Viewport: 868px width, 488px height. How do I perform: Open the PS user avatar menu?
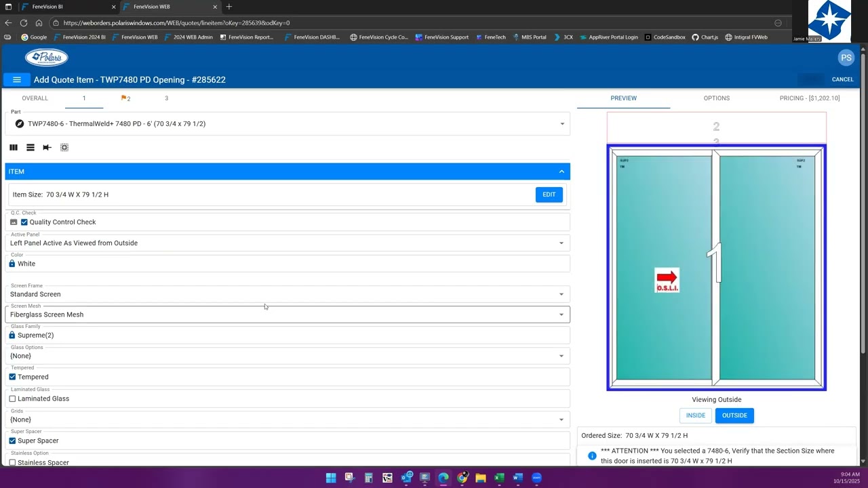pyautogui.click(x=846, y=58)
